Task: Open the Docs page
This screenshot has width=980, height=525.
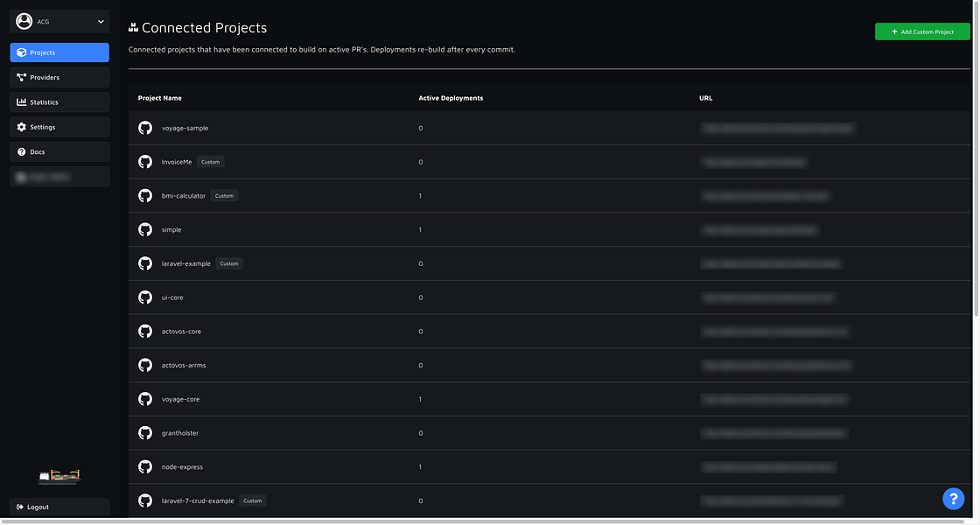Action: pos(59,152)
